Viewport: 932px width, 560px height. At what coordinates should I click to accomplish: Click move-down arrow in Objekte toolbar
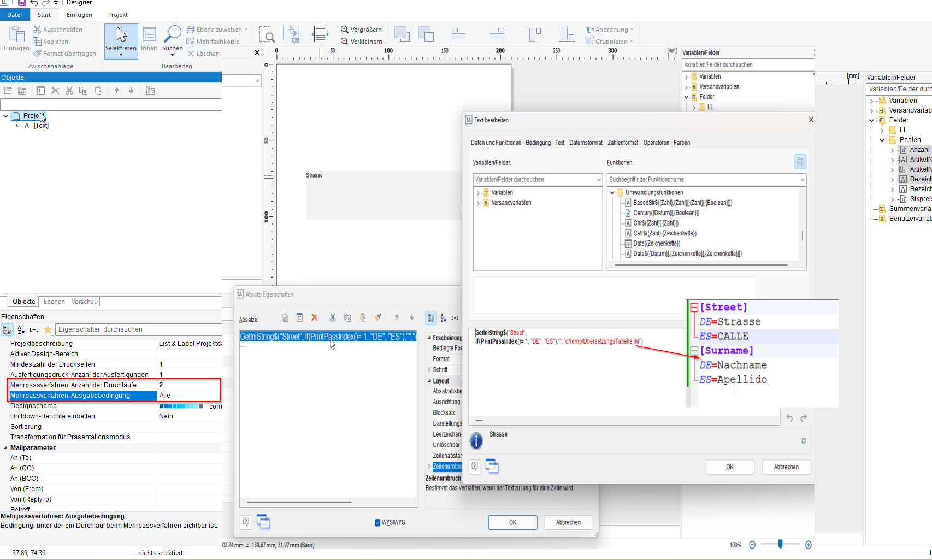point(131,91)
